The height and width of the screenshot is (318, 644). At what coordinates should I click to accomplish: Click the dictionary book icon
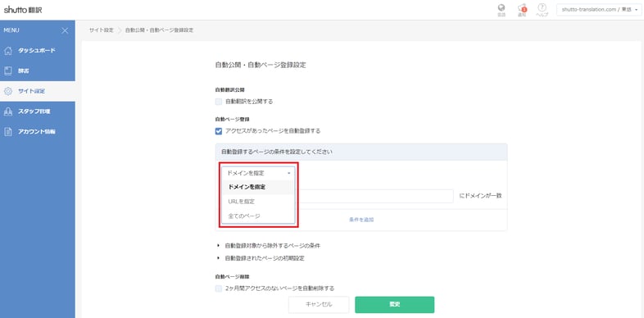(8, 70)
